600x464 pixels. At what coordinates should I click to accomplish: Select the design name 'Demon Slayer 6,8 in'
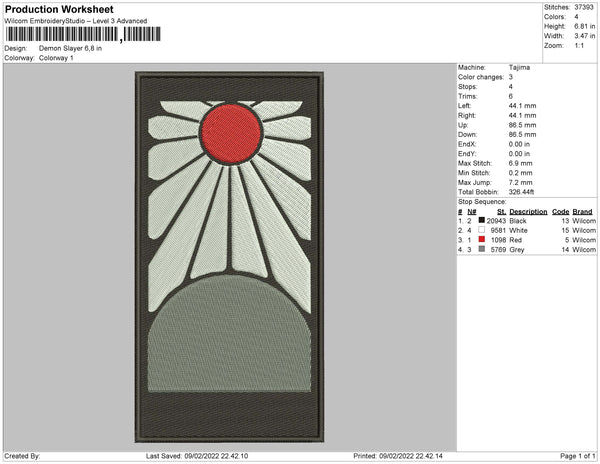[70, 49]
